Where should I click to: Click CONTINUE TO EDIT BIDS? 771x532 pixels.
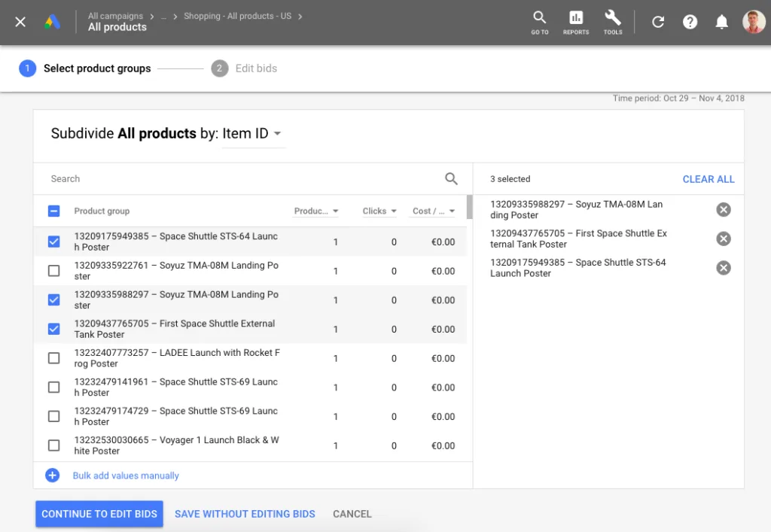pyautogui.click(x=99, y=514)
